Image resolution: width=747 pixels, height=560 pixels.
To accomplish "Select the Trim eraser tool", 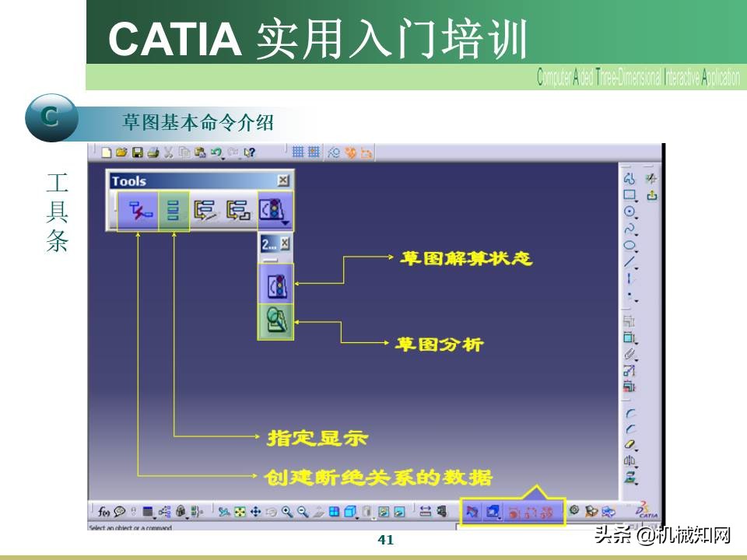I will [x=630, y=445].
